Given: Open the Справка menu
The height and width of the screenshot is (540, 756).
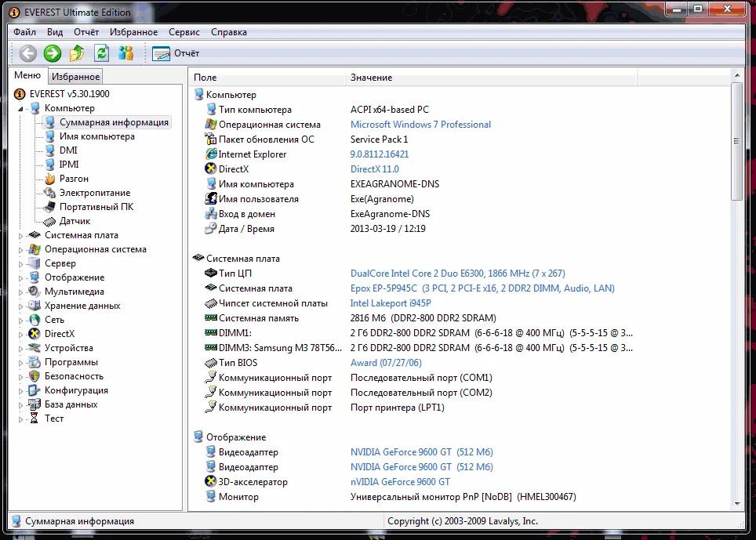Looking at the screenshot, I should (228, 32).
